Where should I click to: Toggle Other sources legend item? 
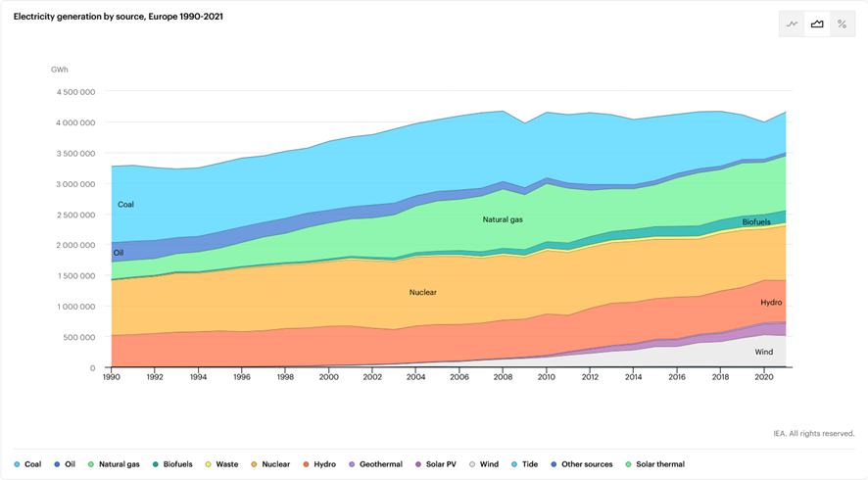point(580,464)
